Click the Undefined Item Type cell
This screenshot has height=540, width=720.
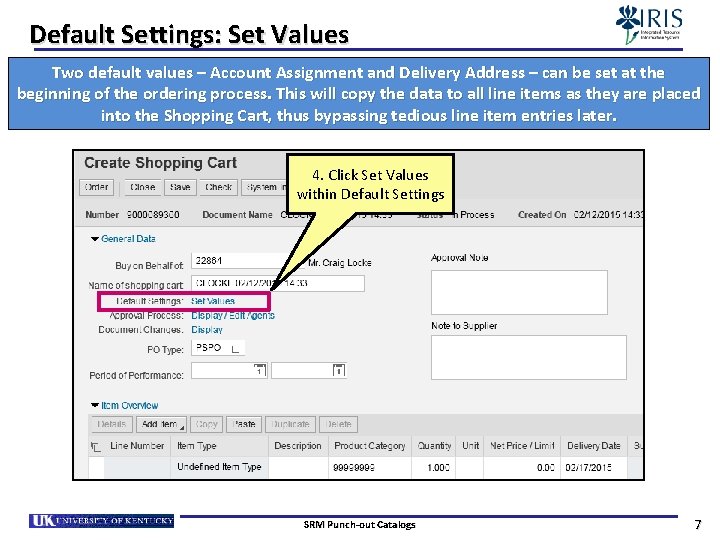coord(219,467)
